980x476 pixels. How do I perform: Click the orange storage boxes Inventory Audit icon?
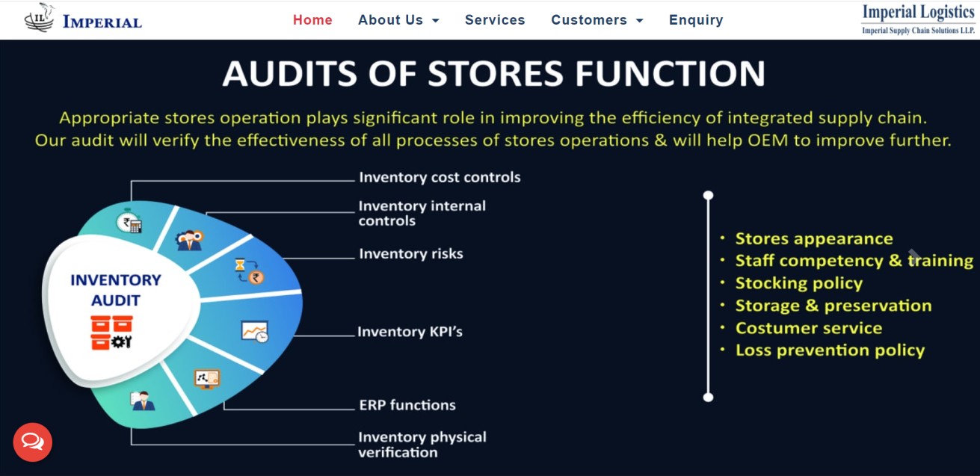111,333
